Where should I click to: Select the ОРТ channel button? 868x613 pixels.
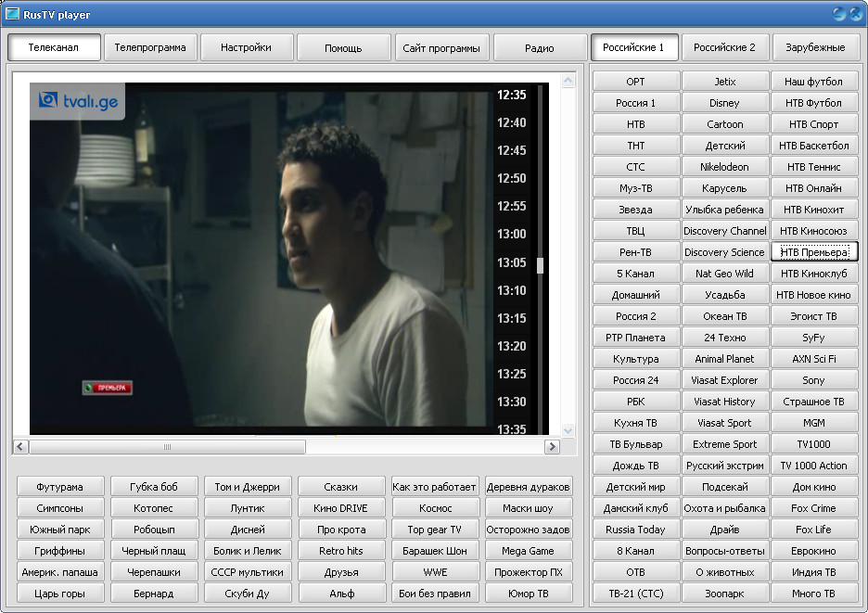coord(635,82)
